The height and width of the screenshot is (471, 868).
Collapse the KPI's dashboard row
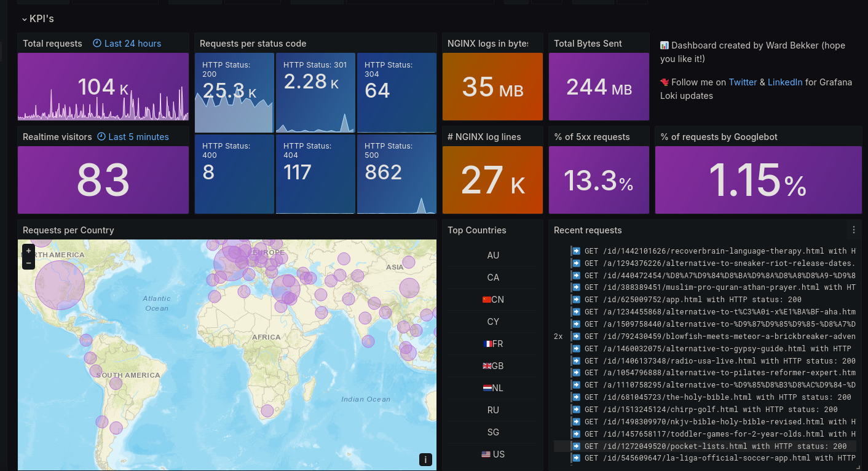click(x=25, y=19)
